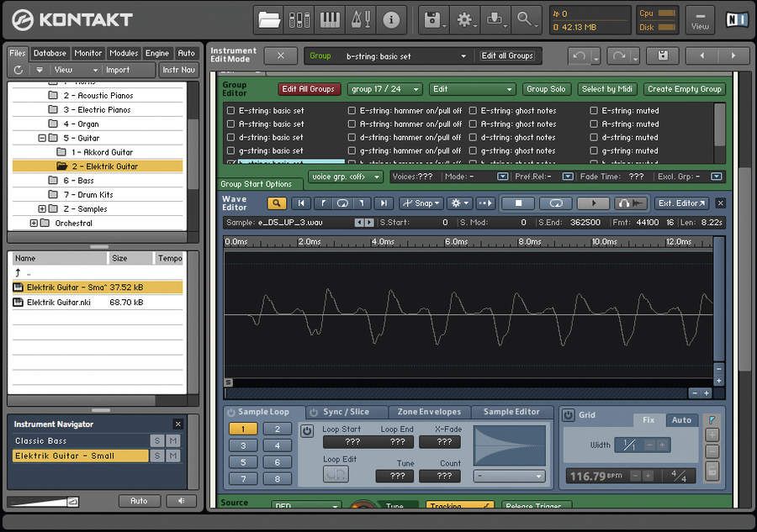Click the speaker icon below Instrument Navigator
Screen dimensions: 757x532
(x=181, y=501)
